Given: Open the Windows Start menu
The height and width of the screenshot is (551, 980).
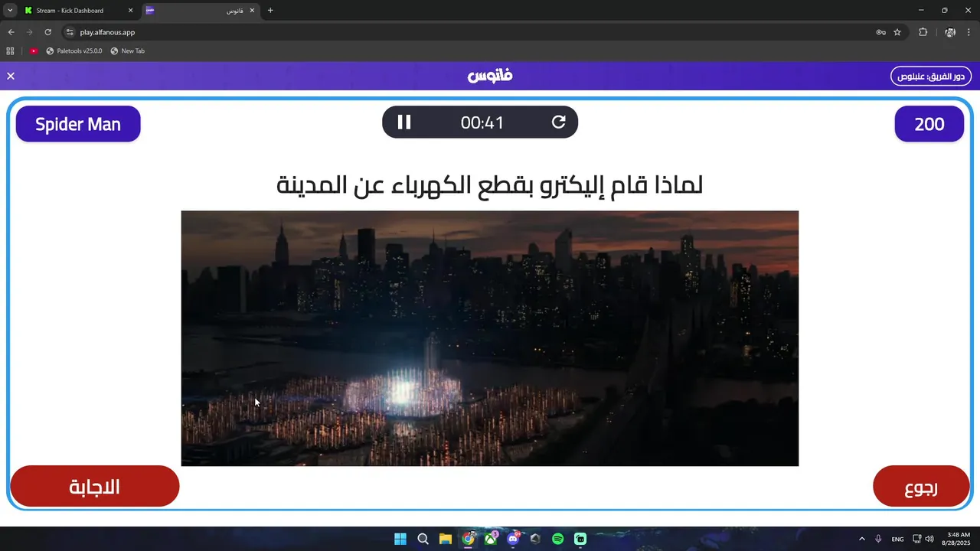Looking at the screenshot, I should tap(400, 539).
